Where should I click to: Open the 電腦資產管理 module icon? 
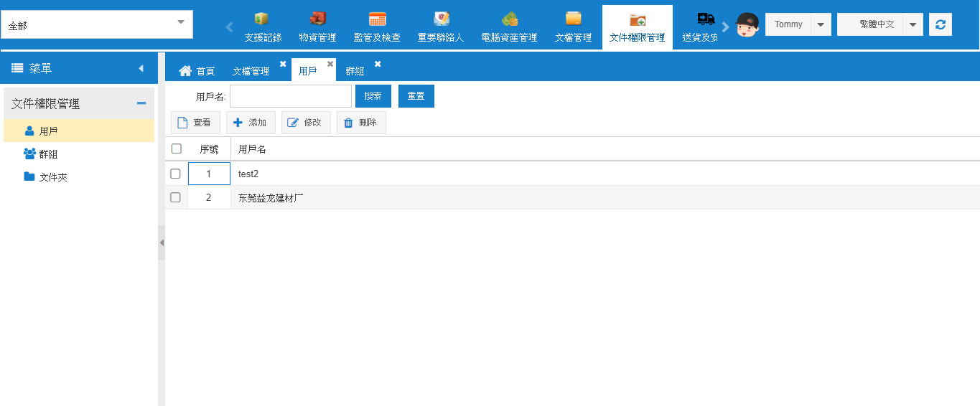click(x=509, y=19)
